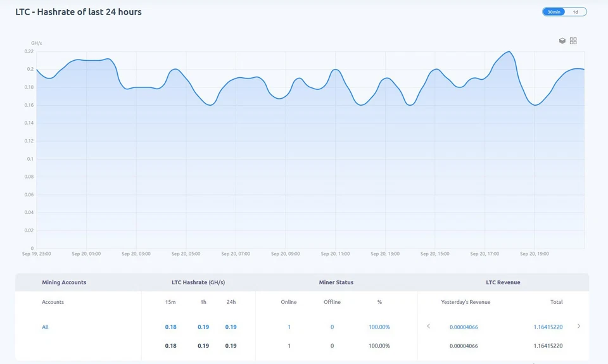This screenshot has height=364, width=608.
Task: Open the offline miners count link
Action: pyautogui.click(x=332, y=327)
